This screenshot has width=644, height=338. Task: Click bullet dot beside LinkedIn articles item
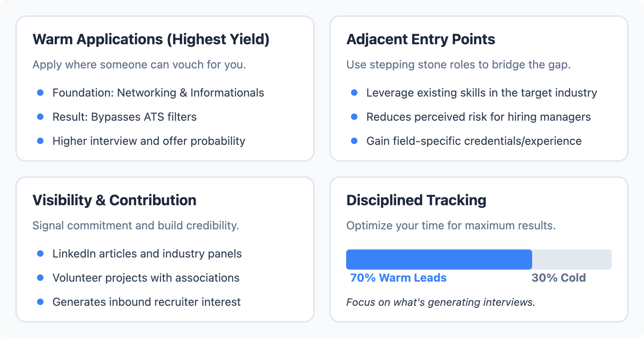(x=40, y=253)
